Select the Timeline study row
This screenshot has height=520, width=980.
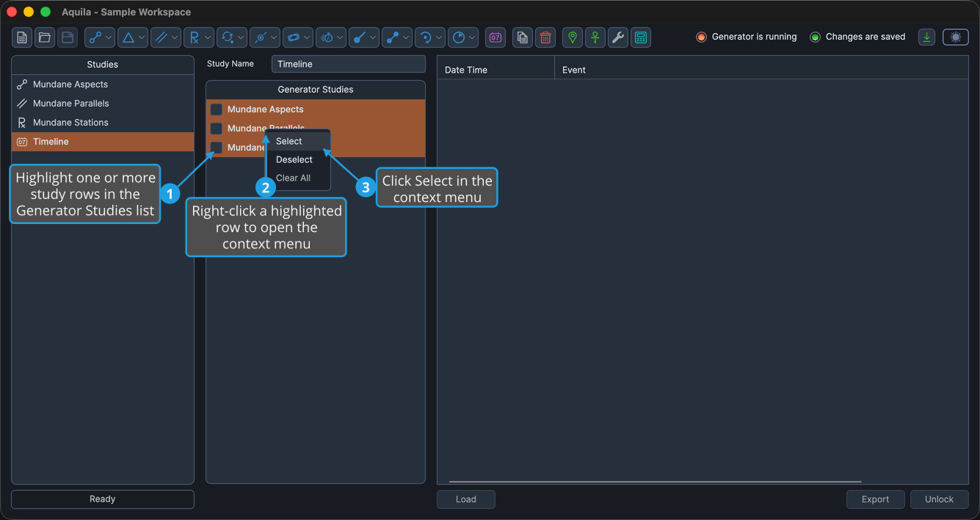coord(103,142)
